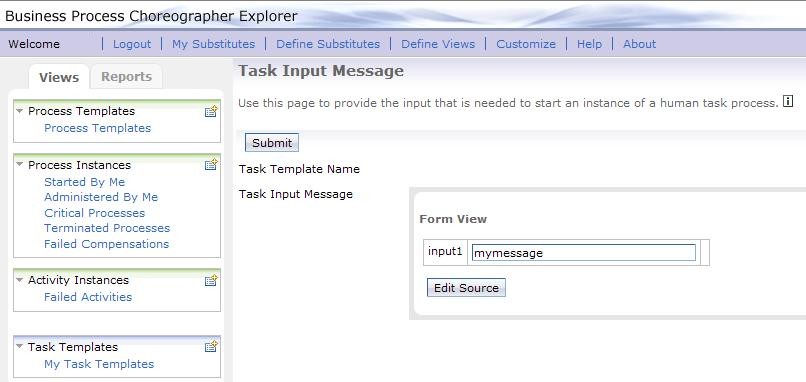Click the Welcome text in menu bar
Screen dimensions: 806x382
(x=34, y=44)
